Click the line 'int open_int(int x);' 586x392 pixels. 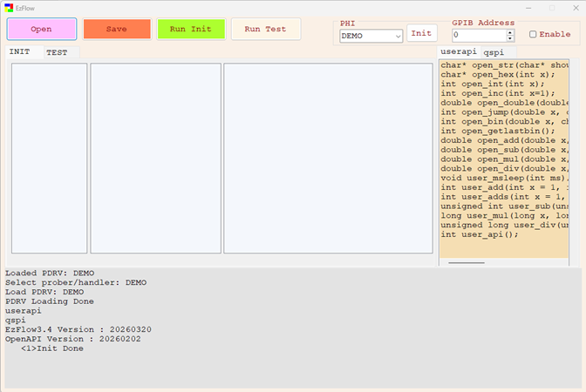(492, 84)
